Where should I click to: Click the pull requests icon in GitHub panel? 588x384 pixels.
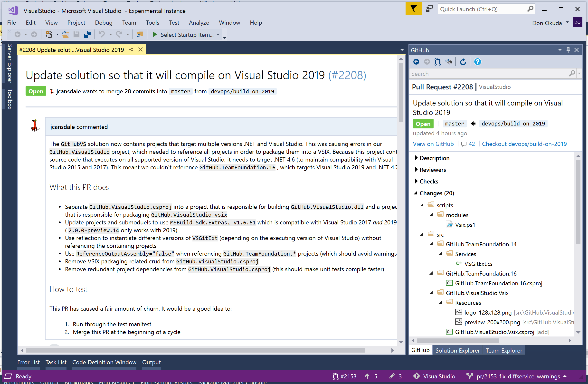pyautogui.click(x=437, y=62)
